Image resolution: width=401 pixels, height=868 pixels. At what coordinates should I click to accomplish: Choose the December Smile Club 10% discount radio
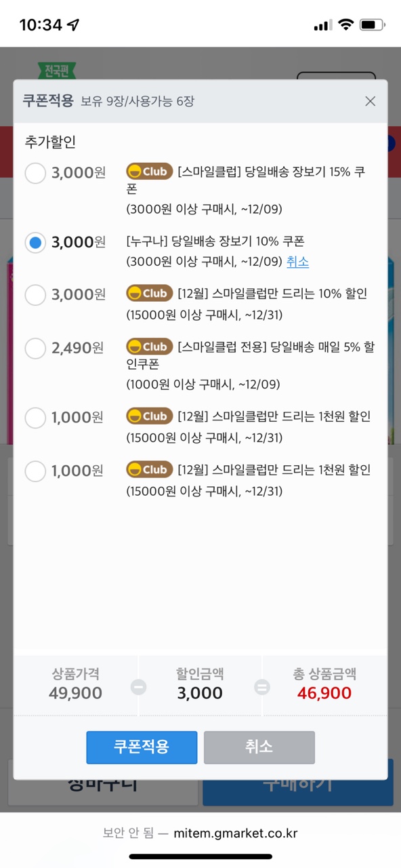[35, 294]
